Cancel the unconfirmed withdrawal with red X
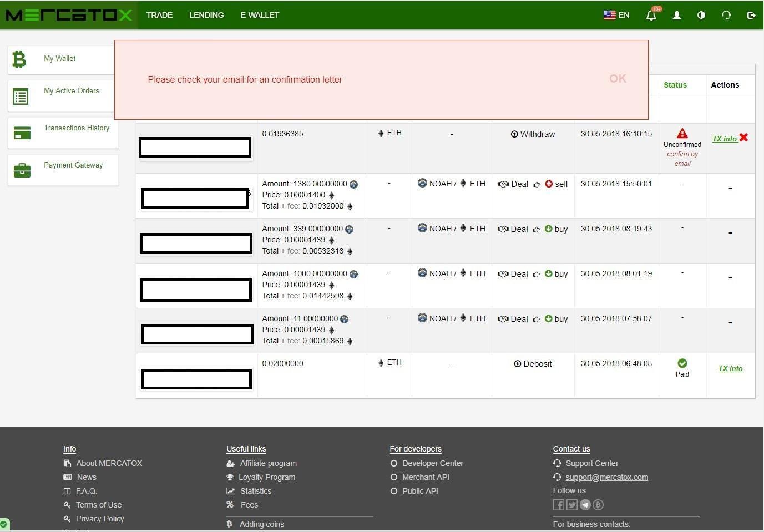The image size is (764, 532). click(x=743, y=138)
